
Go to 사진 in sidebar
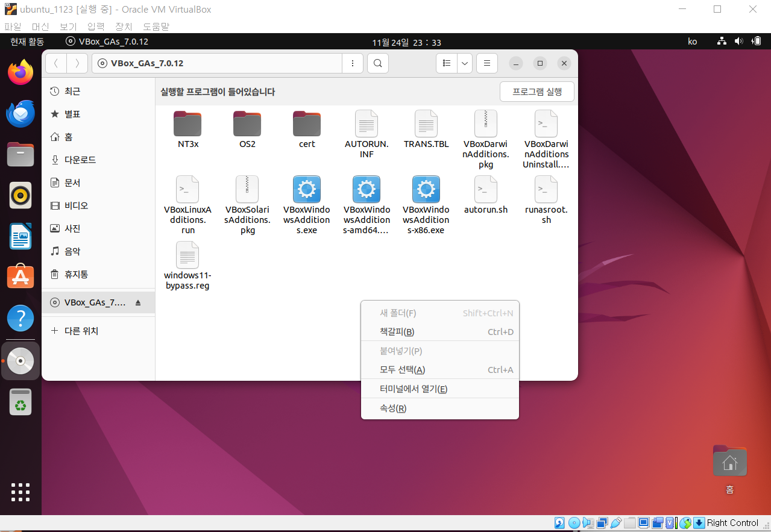click(98, 228)
